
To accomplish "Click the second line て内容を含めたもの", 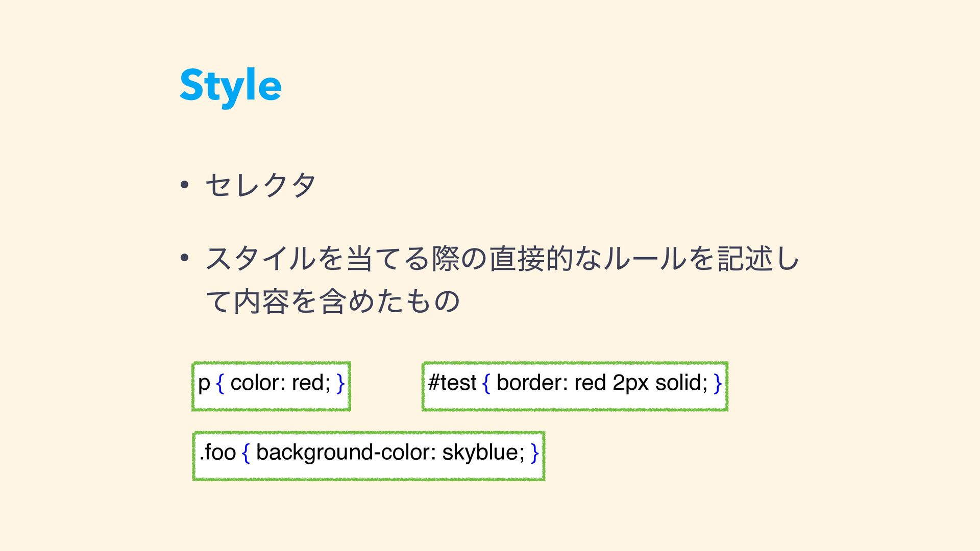I will (x=333, y=301).
